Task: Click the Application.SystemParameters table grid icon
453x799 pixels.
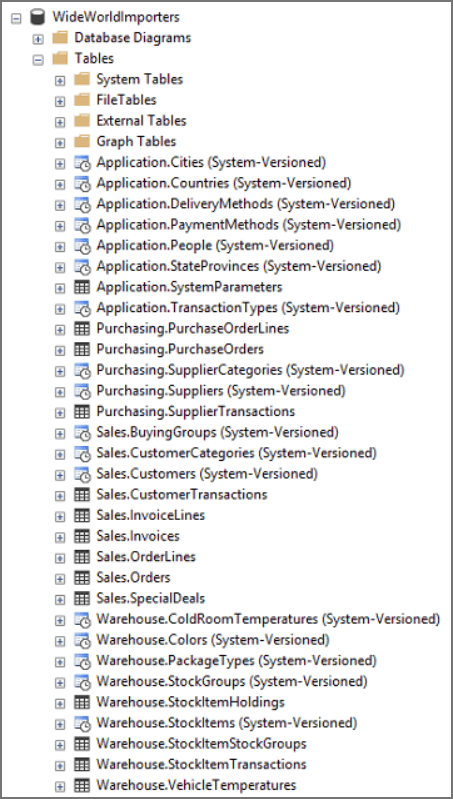Action: click(x=82, y=287)
